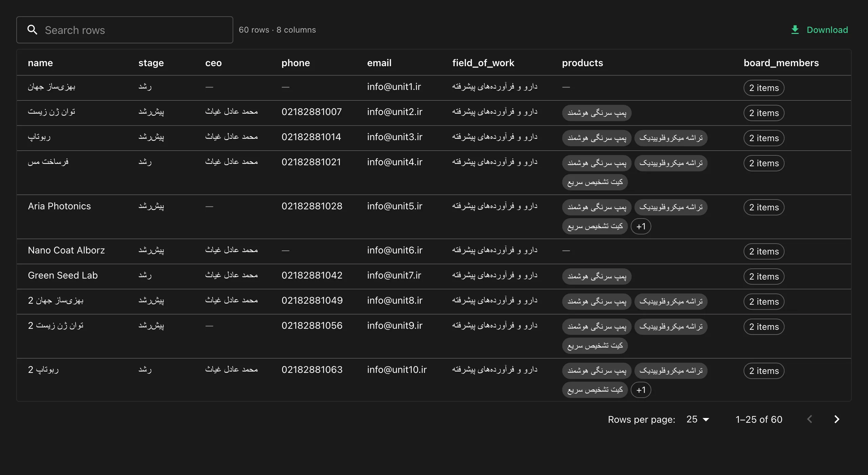
Task: Sort by the name column header
Action: pos(40,63)
